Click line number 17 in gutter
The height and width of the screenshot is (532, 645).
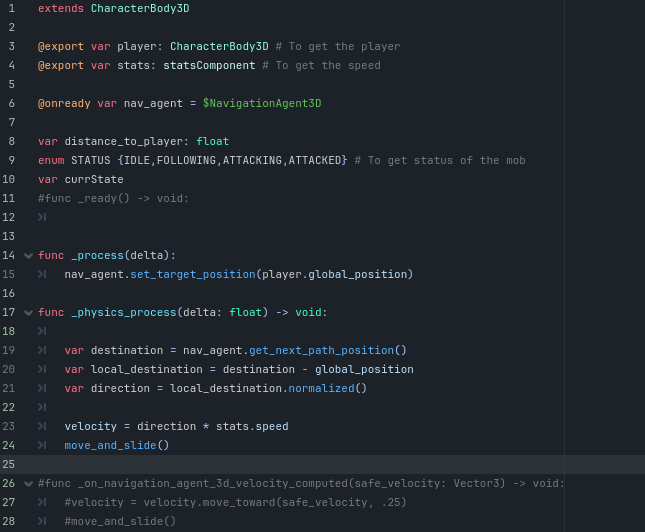click(x=9, y=312)
